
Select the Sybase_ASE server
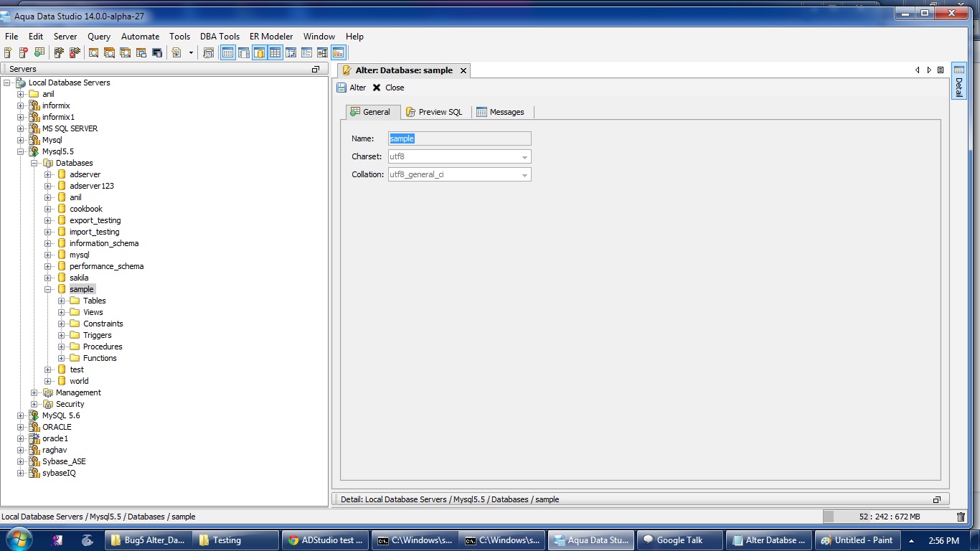(64, 461)
